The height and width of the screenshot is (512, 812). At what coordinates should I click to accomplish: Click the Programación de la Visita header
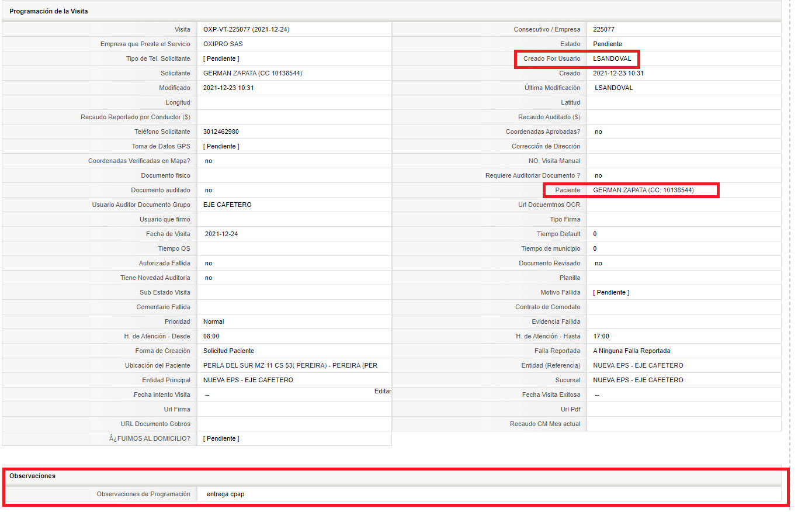pos(48,11)
